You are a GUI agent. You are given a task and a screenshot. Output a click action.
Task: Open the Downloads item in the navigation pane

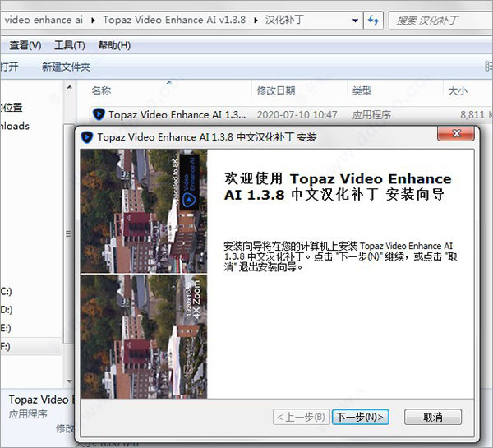(x=15, y=126)
